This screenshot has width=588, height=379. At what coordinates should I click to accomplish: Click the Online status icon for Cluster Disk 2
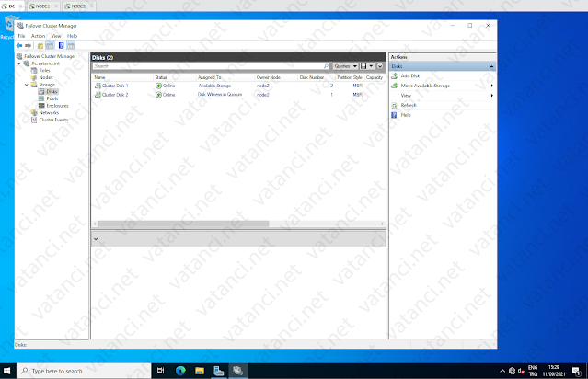pyautogui.click(x=158, y=95)
